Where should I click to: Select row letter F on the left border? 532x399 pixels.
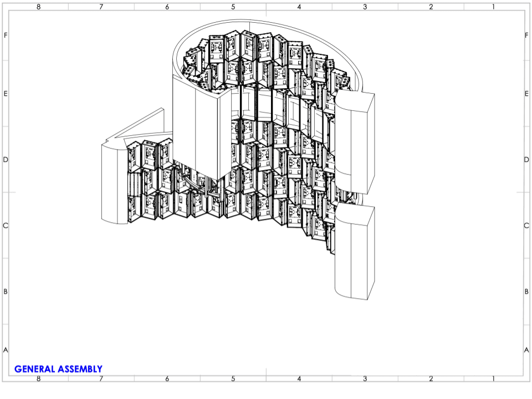5,34
